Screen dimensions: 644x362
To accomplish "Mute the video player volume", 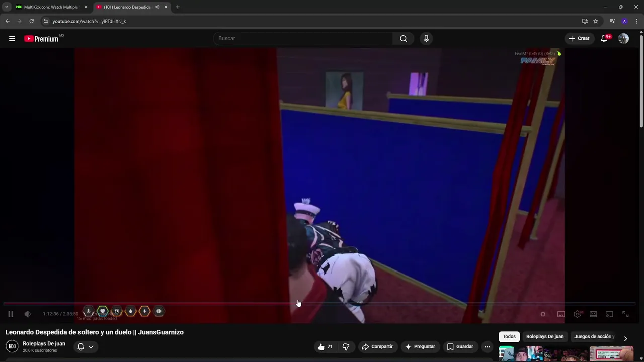I will (x=28, y=314).
